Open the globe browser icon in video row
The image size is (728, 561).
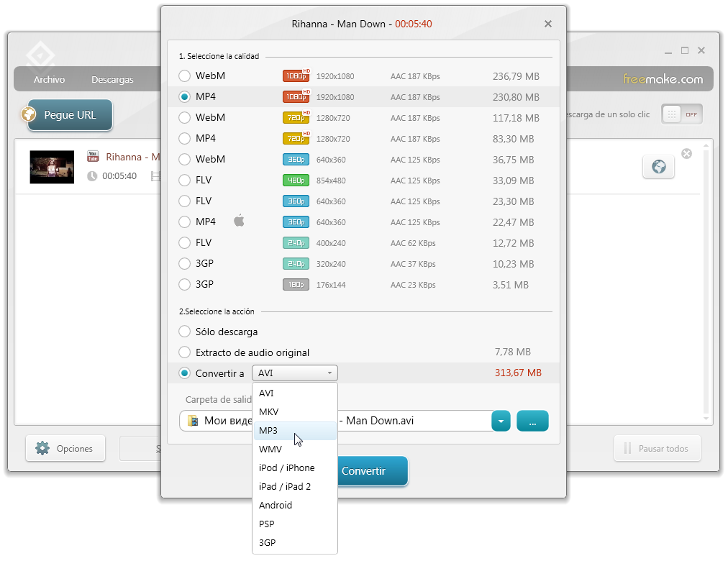click(658, 167)
